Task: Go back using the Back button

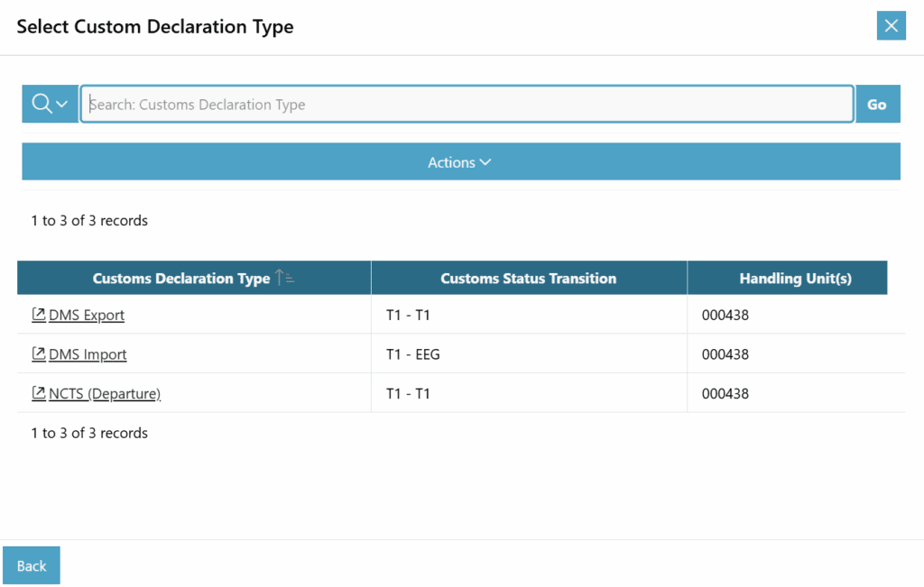Action: (32, 565)
